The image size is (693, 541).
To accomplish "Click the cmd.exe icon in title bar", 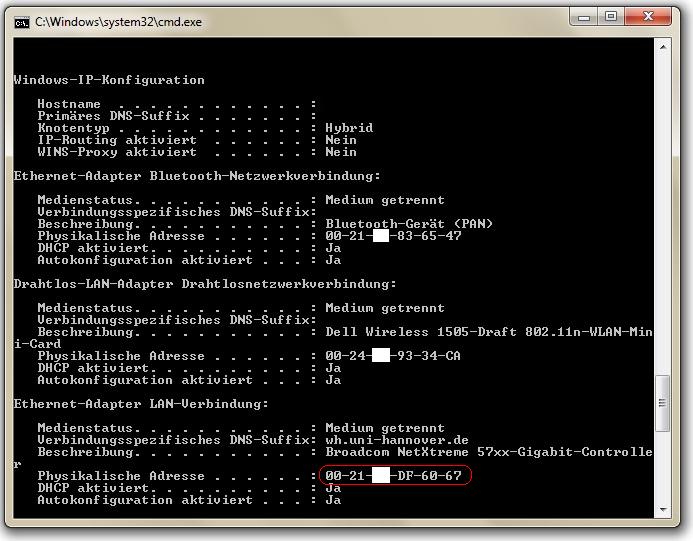I will point(22,22).
